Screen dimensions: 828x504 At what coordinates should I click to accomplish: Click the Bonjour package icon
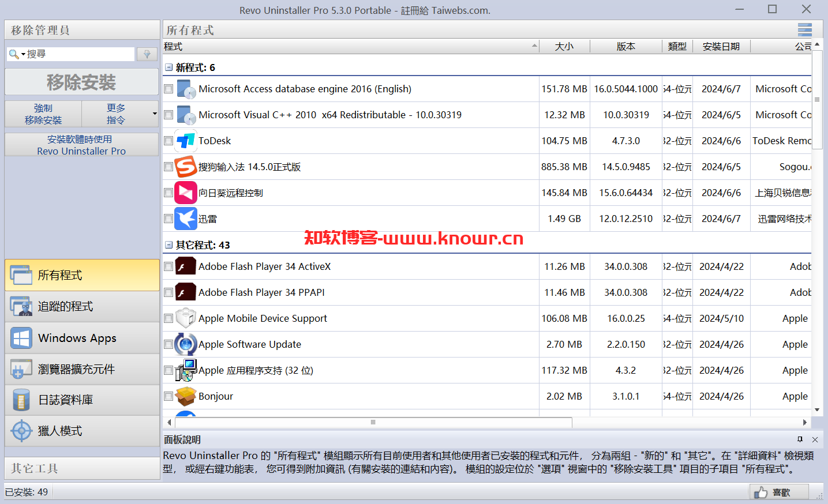[186, 396]
